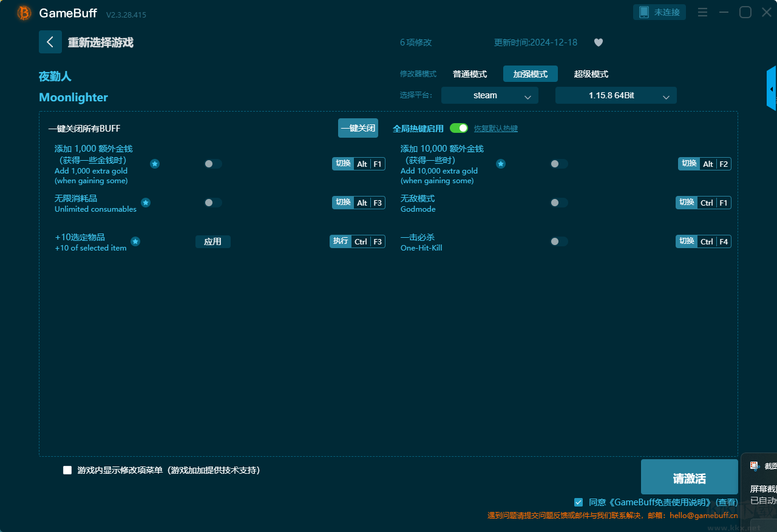Image resolution: width=777 pixels, height=532 pixels.
Task: Select 加强模式 mode tab
Action: [531, 74]
